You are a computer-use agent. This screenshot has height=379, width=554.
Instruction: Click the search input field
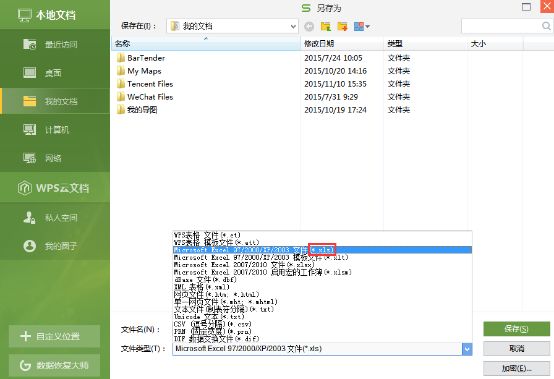501,26
